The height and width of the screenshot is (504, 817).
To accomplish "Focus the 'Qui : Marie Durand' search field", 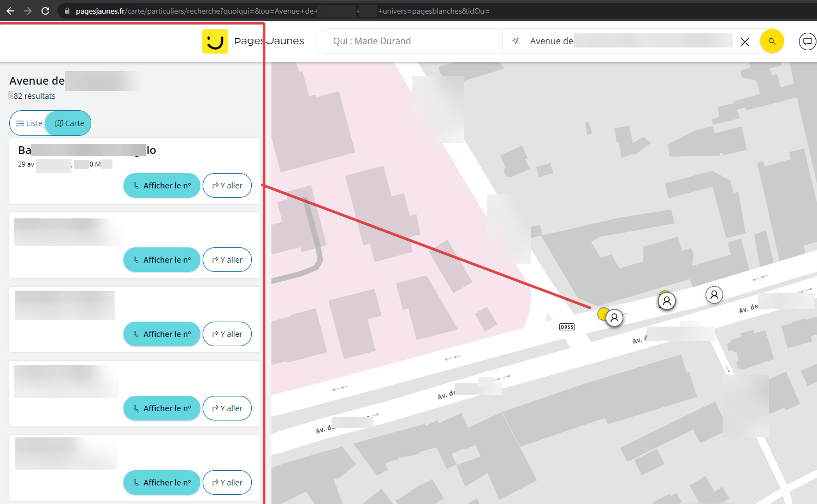I will pyautogui.click(x=408, y=41).
